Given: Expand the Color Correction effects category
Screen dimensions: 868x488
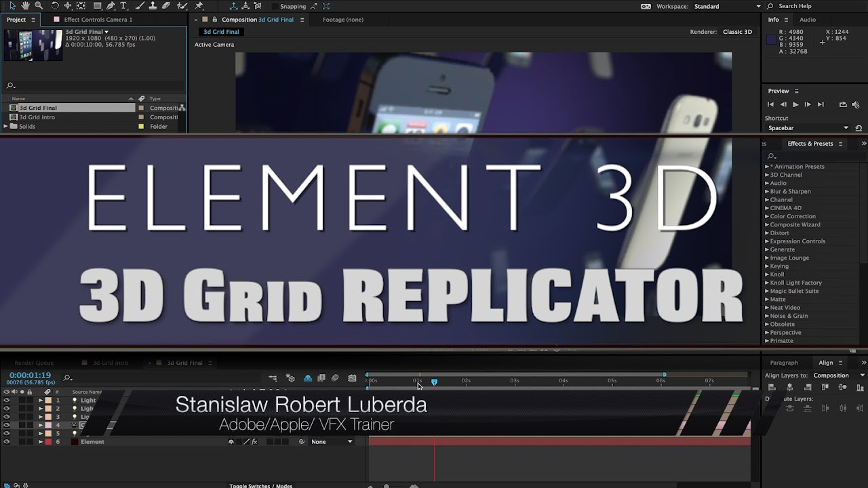Looking at the screenshot, I should (x=767, y=216).
